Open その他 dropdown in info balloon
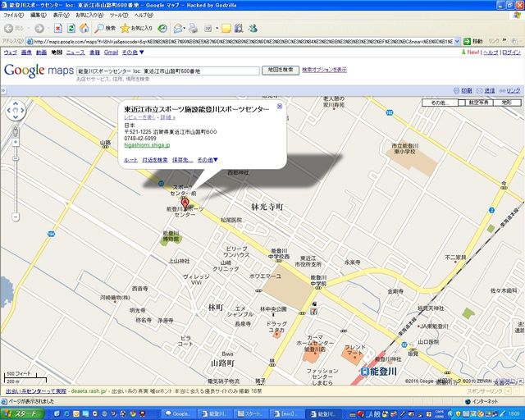The height and width of the screenshot is (420, 525). pyautogui.click(x=208, y=159)
